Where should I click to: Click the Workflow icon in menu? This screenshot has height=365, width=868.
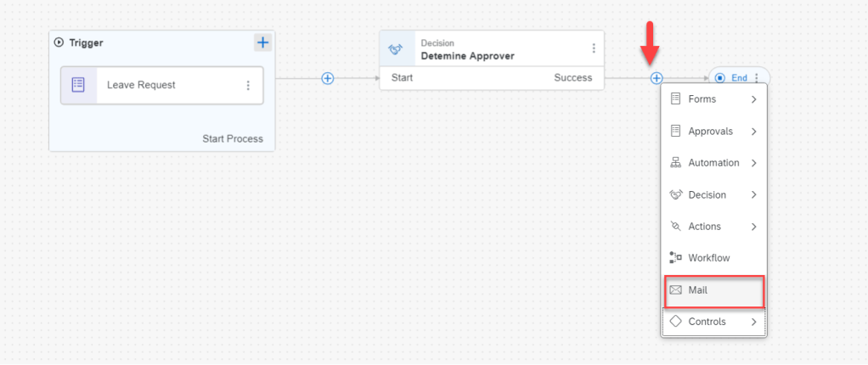[x=676, y=258]
